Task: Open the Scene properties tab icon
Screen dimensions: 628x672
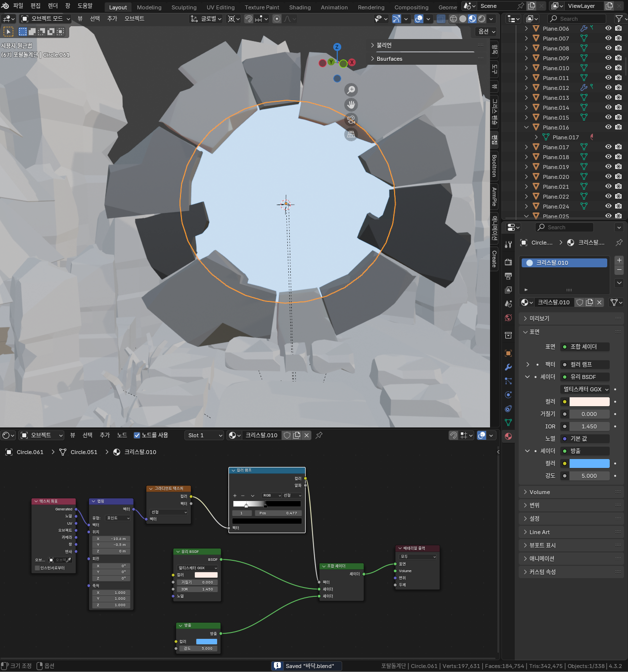Action: (508, 303)
